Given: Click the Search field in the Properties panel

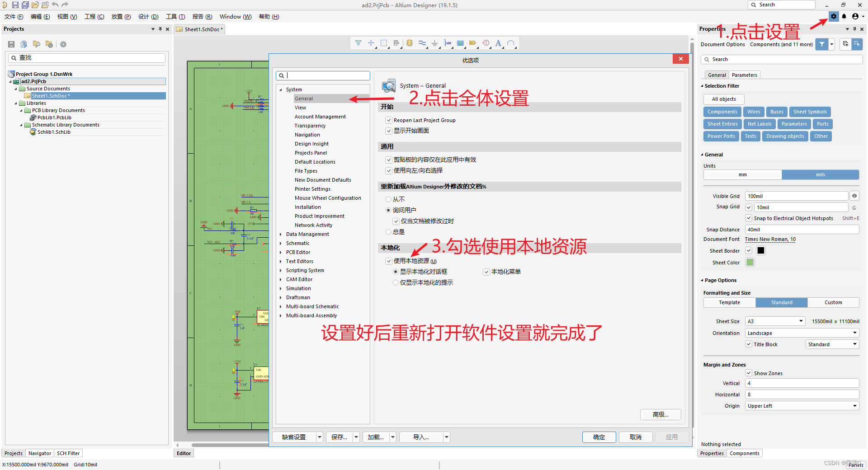Looking at the screenshot, I should pyautogui.click(x=781, y=59).
